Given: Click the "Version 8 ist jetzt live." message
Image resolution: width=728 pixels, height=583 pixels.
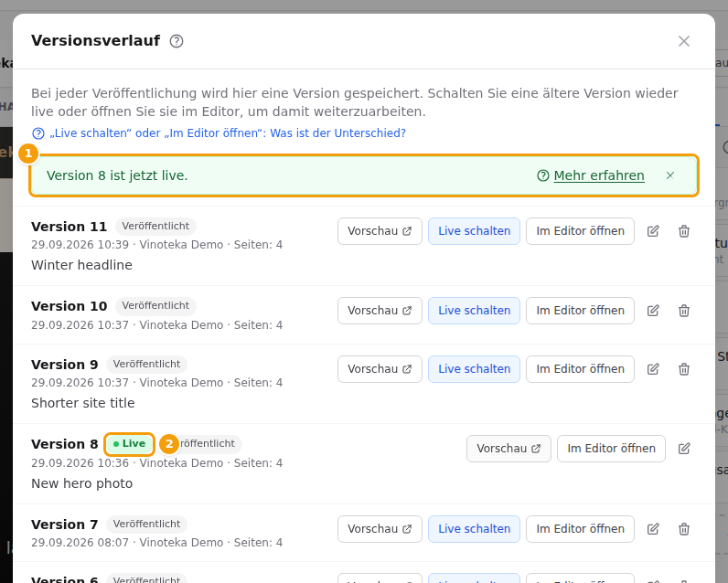Looking at the screenshot, I should (x=117, y=175).
